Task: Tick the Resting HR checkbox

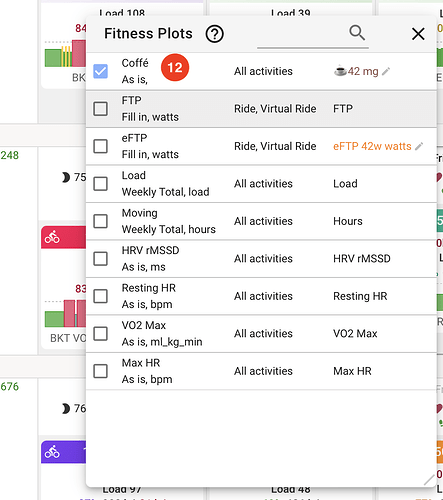Action: 100,296
